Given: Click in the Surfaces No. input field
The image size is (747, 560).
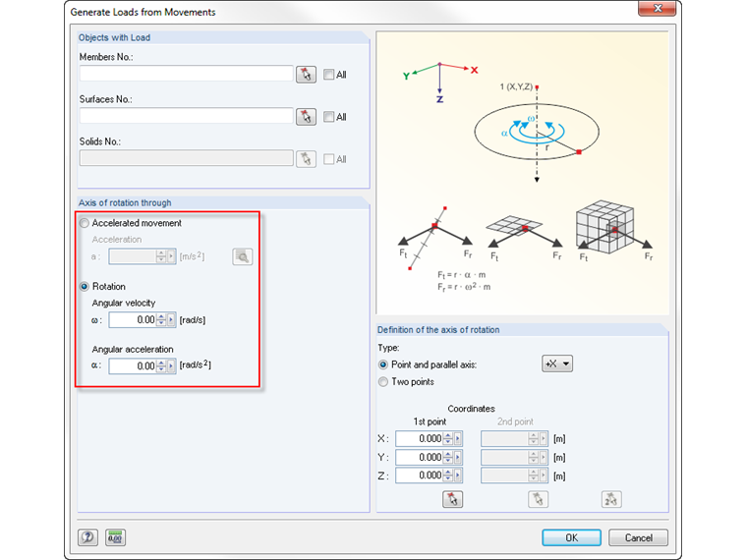Looking at the screenshot, I should click(187, 116).
